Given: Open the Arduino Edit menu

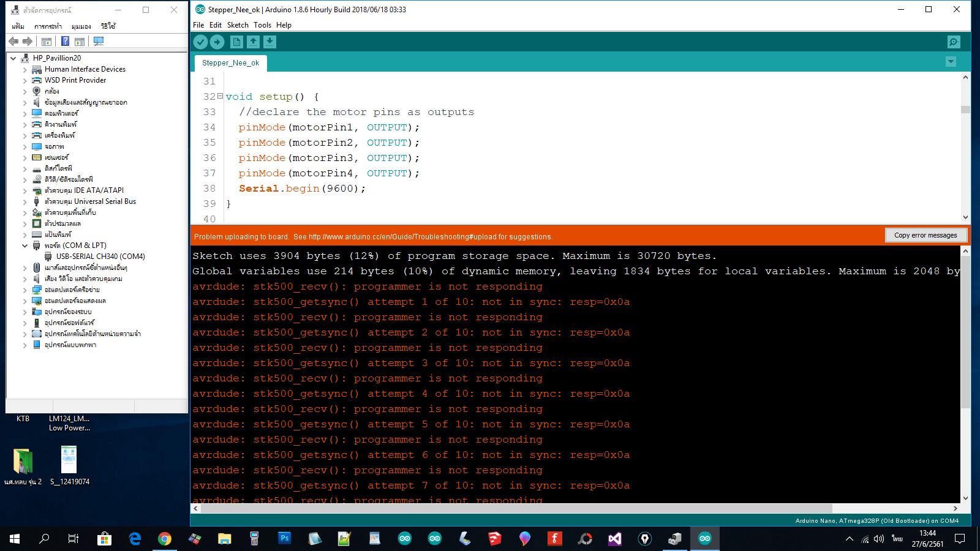Looking at the screenshot, I should point(216,25).
